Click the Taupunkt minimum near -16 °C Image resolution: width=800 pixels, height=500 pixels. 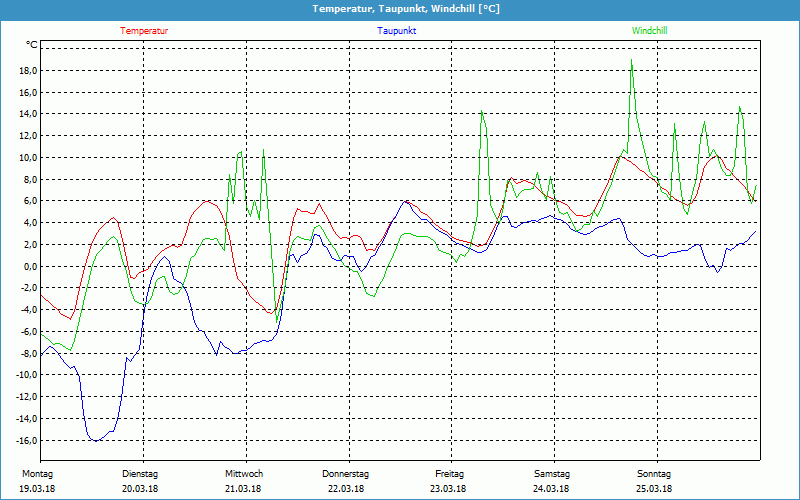click(95, 440)
